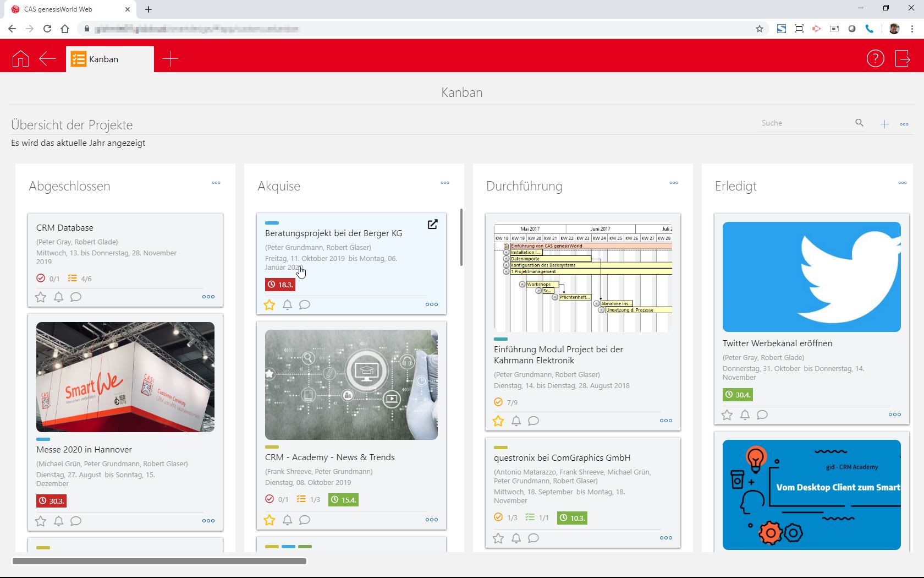Image resolution: width=924 pixels, height=578 pixels.
Task: Unstar the Beratungsprojekt bei der Berger KG card
Action: tap(269, 304)
